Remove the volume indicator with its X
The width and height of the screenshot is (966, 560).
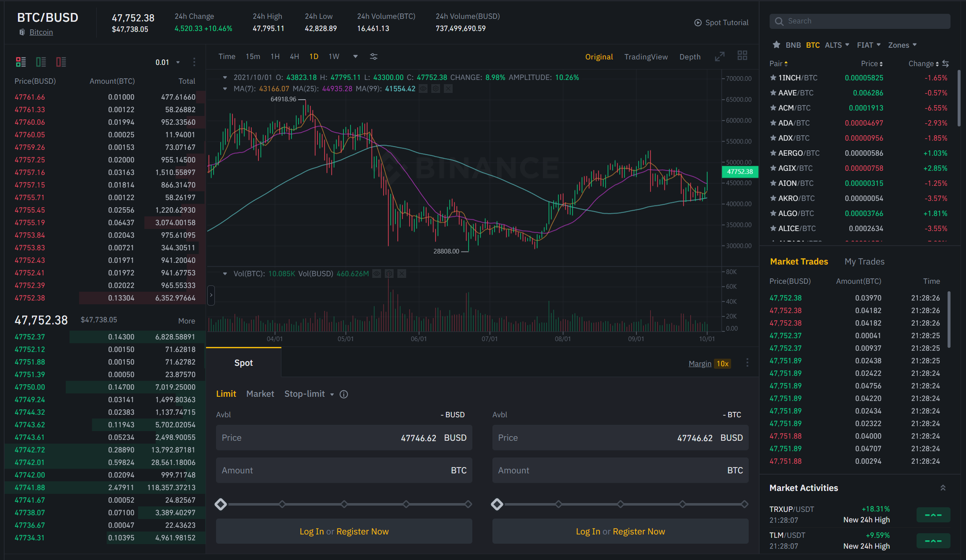pos(402,274)
